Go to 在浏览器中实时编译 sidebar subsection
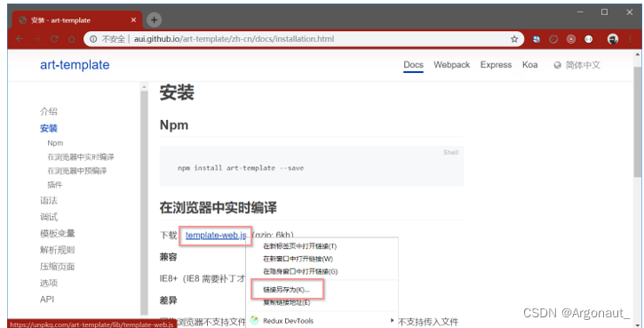Viewport: 644px width, 328px height. tap(81, 157)
